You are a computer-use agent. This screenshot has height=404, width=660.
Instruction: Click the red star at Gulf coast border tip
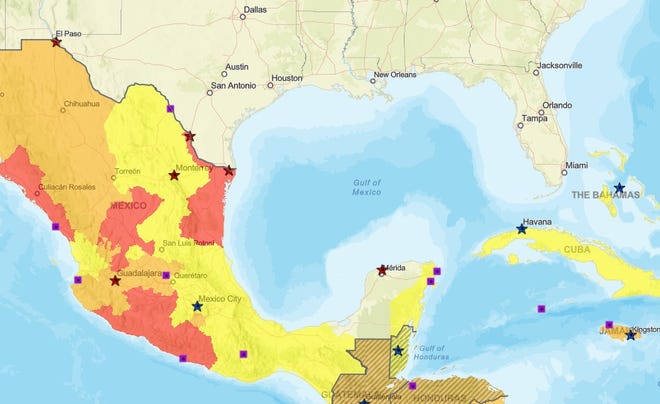tap(229, 171)
